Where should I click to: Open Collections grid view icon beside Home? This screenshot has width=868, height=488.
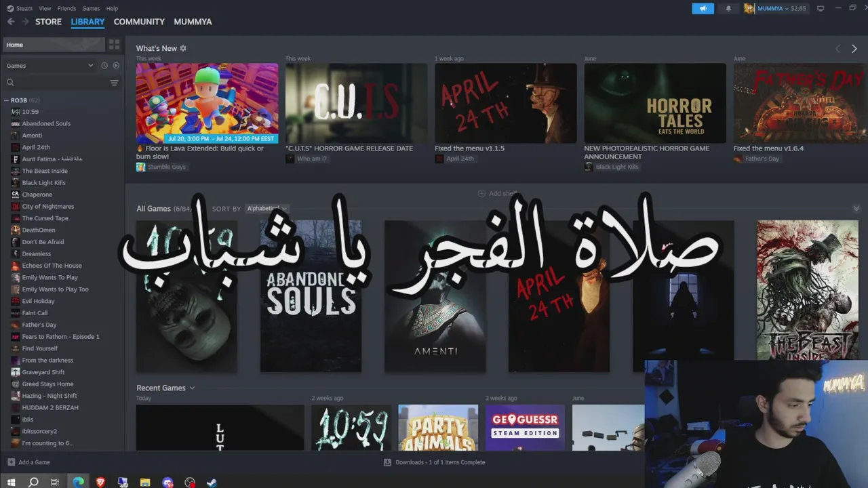[114, 45]
